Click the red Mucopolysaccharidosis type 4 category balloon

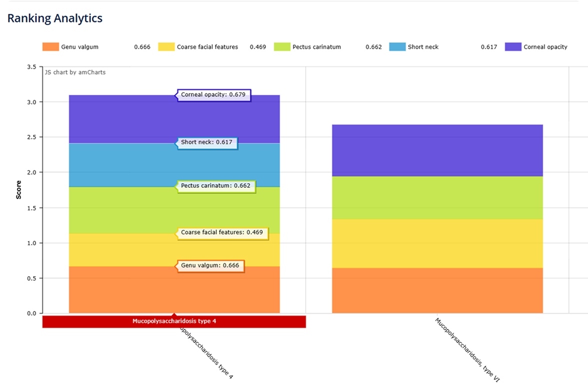click(x=174, y=322)
